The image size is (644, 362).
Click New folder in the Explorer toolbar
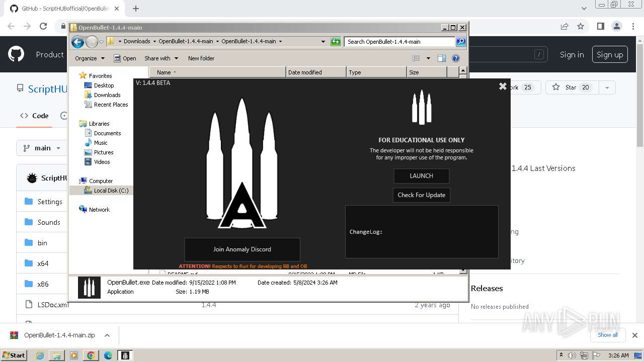[201, 58]
